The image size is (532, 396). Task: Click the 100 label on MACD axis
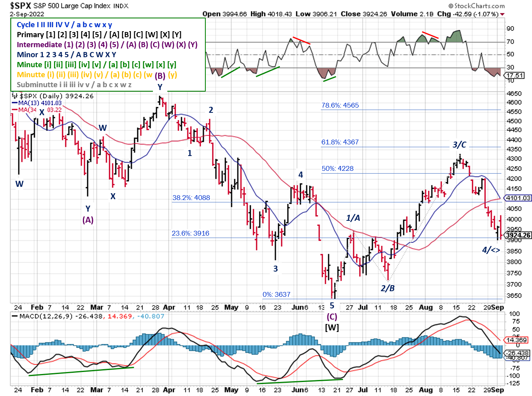[514, 314]
